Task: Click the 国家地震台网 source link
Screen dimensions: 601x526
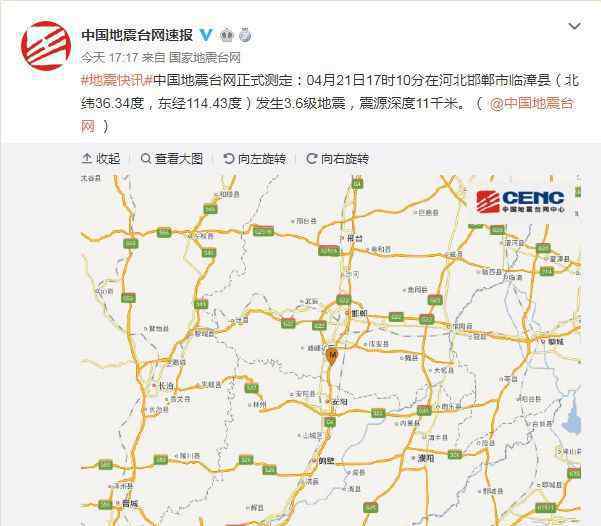Action: [x=205, y=58]
